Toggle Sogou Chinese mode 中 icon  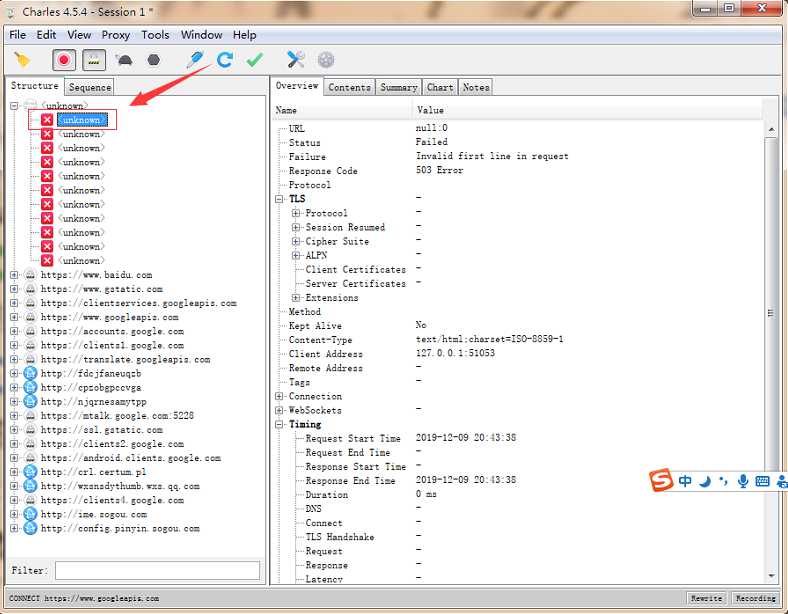[685, 481]
